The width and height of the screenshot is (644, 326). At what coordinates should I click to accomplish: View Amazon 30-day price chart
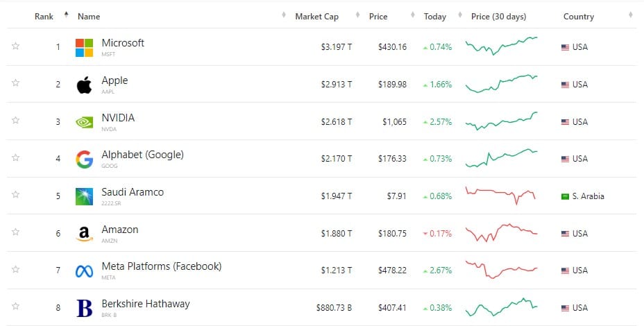click(x=501, y=233)
